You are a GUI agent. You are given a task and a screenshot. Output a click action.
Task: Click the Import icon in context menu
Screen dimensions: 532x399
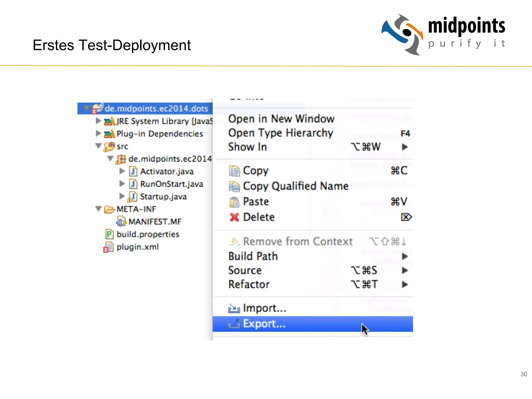coord(234,308)
